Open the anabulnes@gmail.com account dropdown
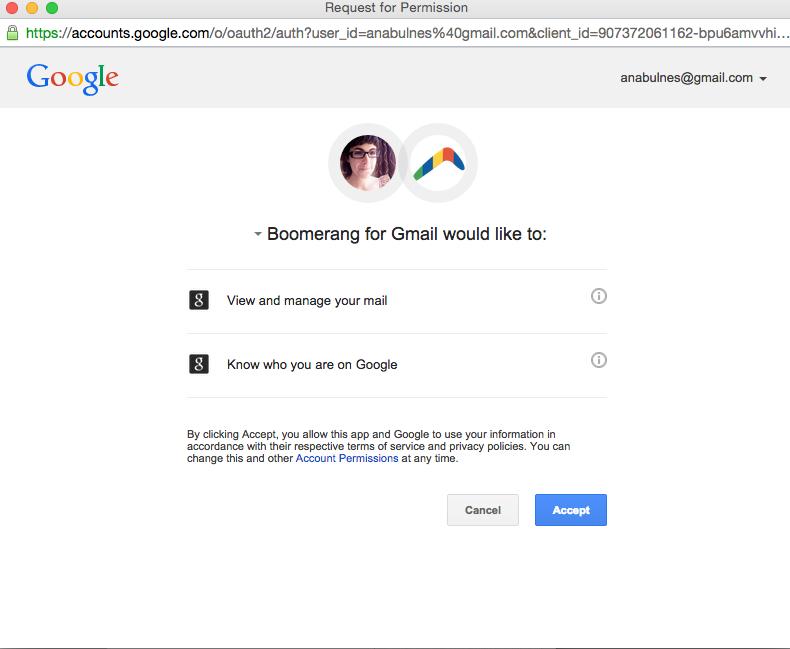Viewport: 790px width, 649px height. [x=693, y=78]
